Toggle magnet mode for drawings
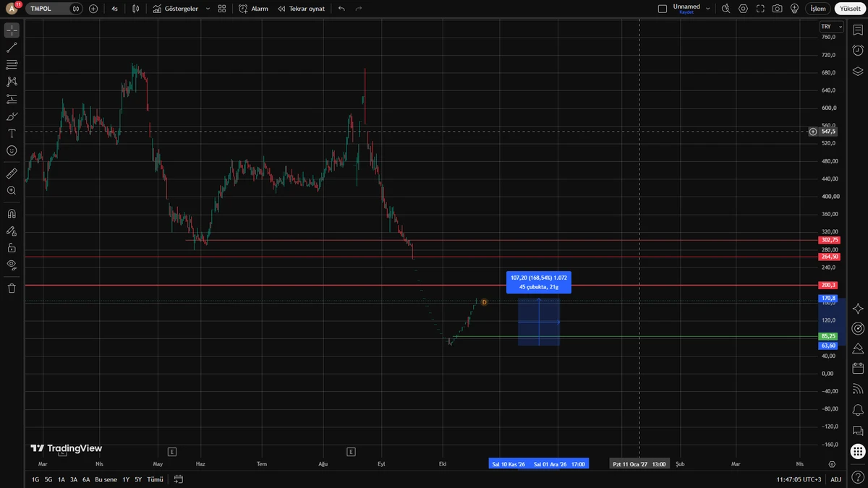 12,214
